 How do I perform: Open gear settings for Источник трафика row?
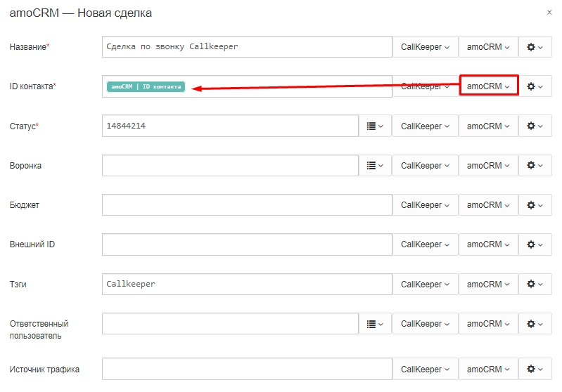[x=535, y=369]
